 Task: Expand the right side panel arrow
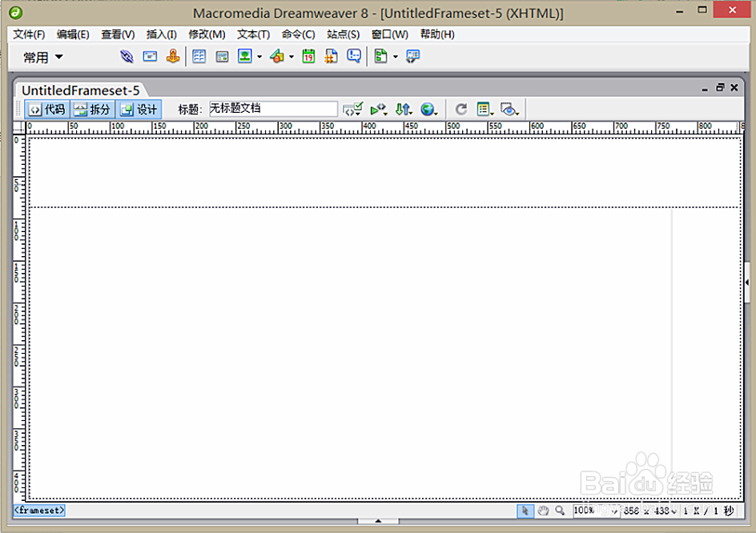click(747, 283)
